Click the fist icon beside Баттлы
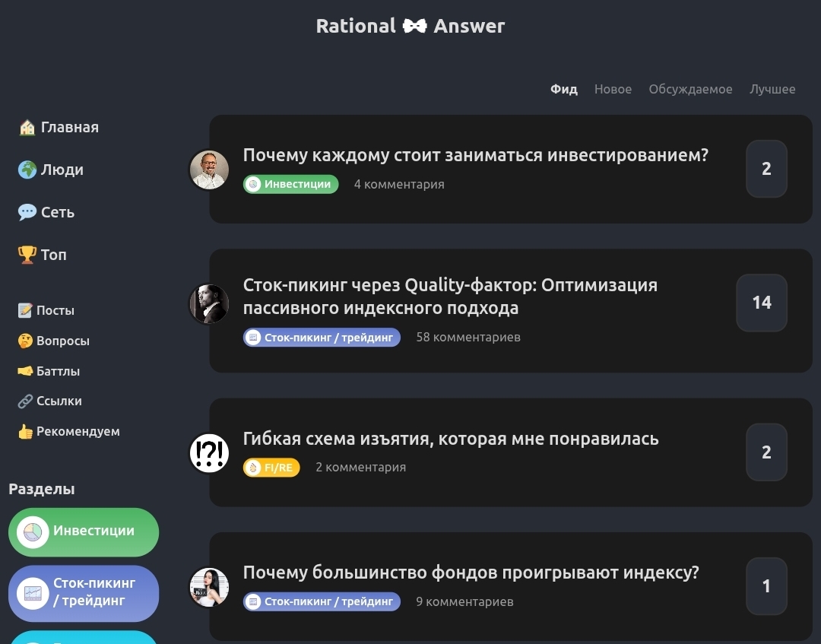The width and height of the screenshot is (821, 644). [25, 371]
